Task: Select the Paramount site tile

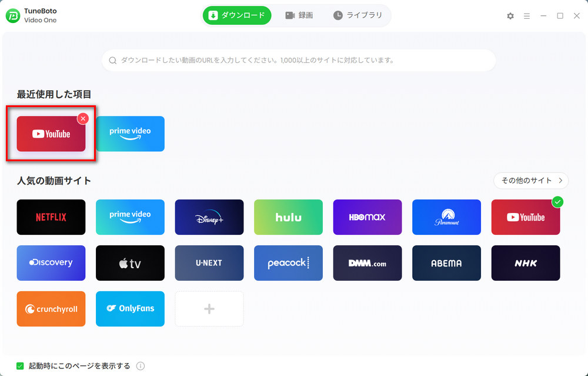Action: pos(447,217)
